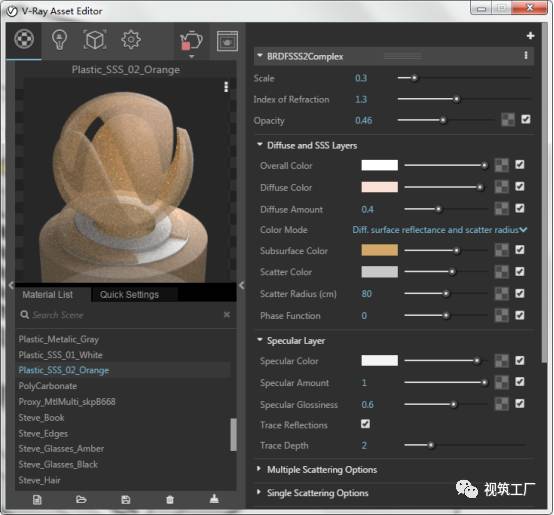Click the Specular Color texture slot

pos(502,361)
